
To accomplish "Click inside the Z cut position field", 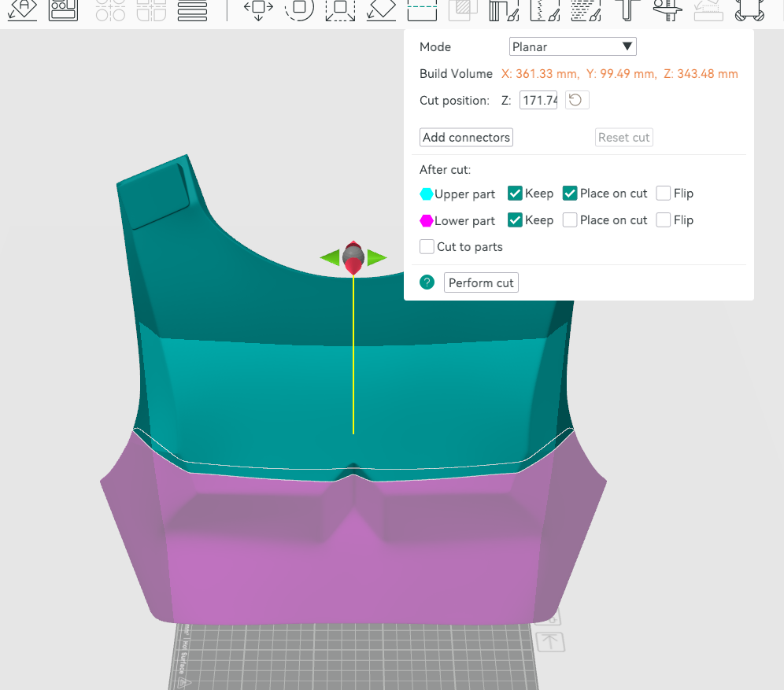I will (x=538, y=100).
